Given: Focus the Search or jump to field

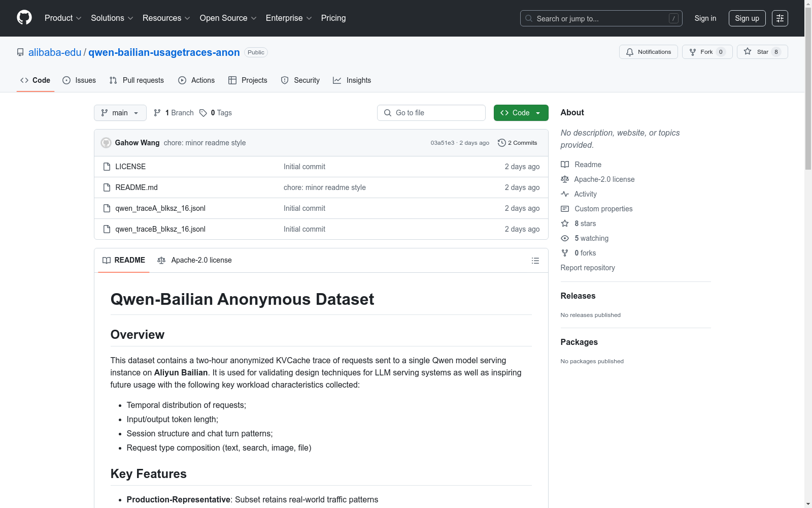Looking at the screenshot, I should (x=601, y=18).
